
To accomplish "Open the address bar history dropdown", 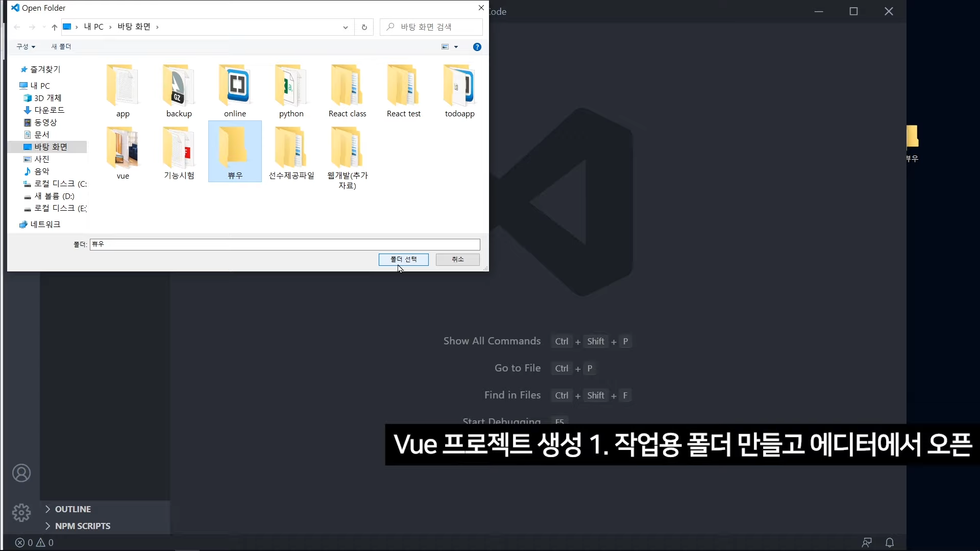I will 346,27.
